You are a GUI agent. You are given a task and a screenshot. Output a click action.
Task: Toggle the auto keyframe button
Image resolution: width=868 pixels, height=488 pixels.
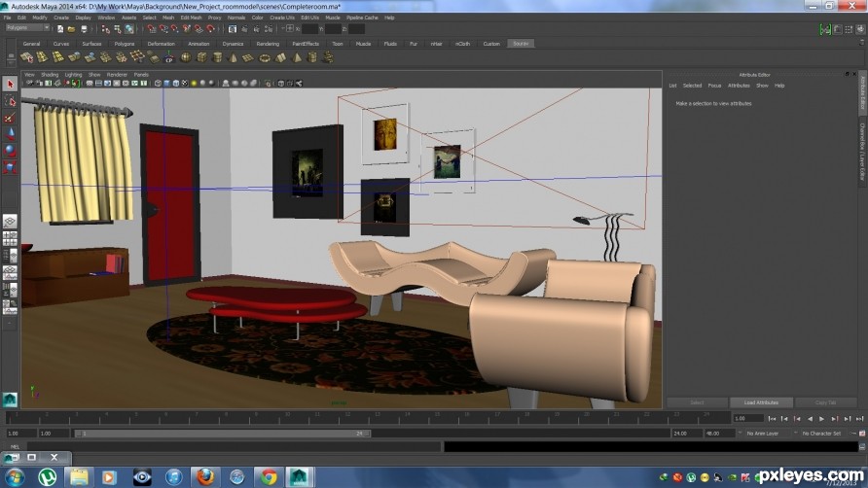[862, 434]
